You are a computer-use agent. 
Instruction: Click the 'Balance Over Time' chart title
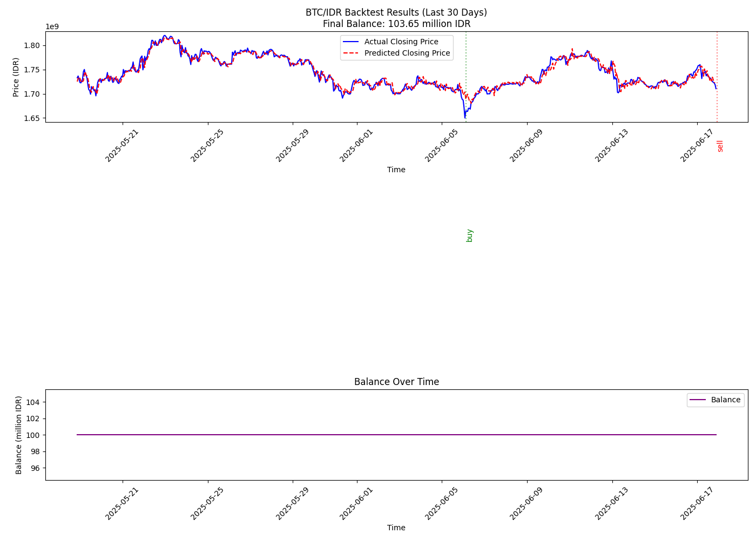(396, 382)
